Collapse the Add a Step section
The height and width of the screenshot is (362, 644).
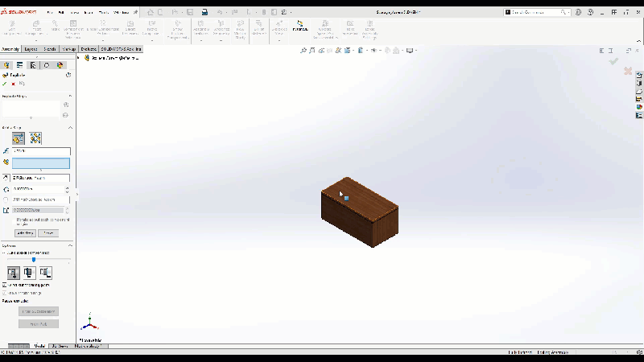click(x=70, y=128)
